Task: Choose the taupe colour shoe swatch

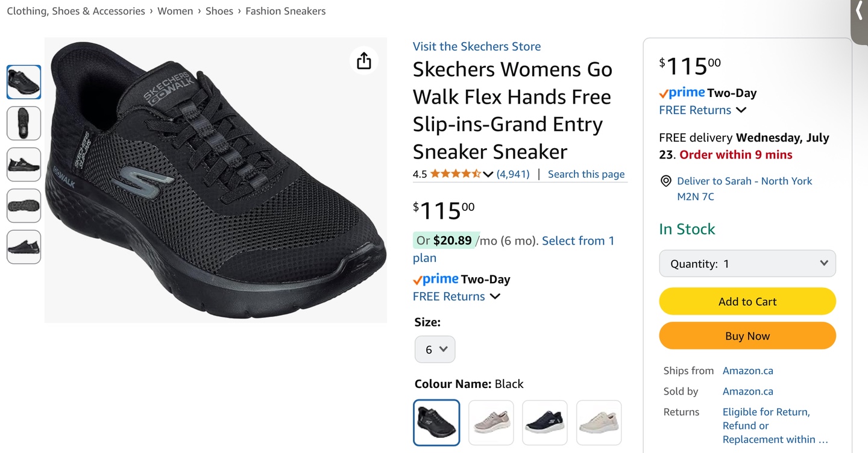Action: coord(491,422)
